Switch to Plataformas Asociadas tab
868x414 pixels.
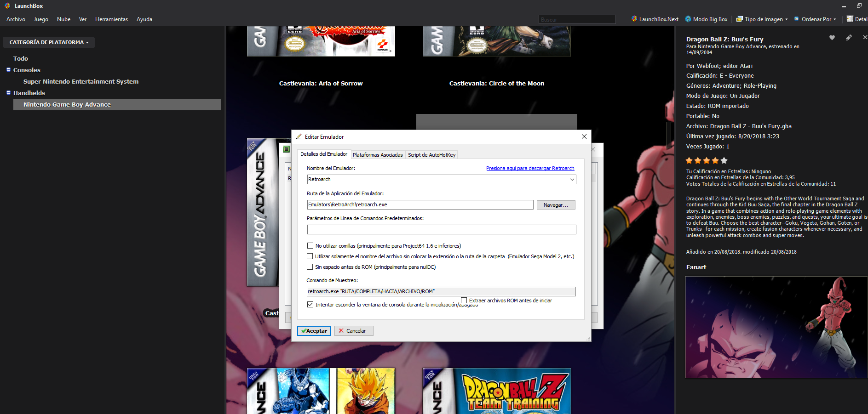378,155
